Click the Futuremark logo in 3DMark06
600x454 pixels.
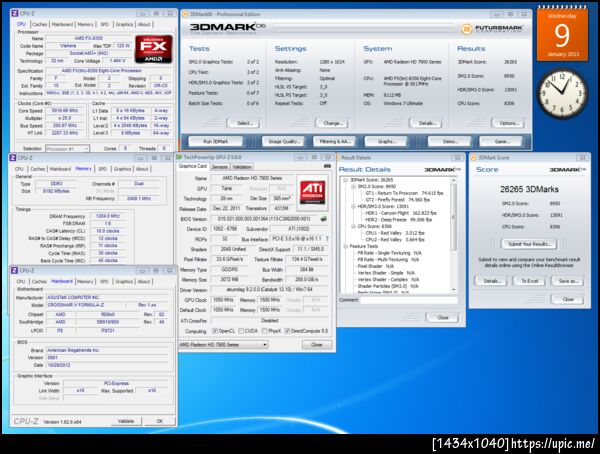click(492, 29)
